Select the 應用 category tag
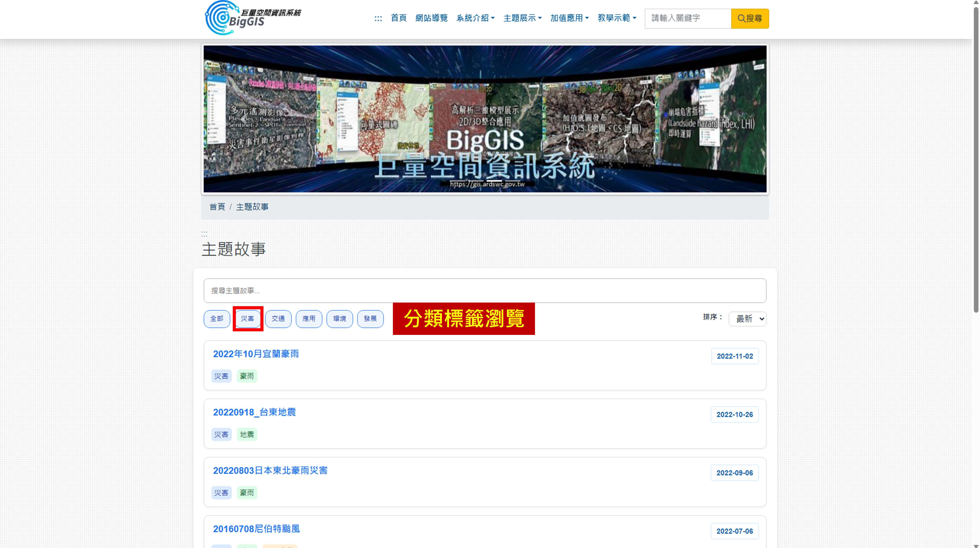Image resolution: width=980 pixels, height=548 pixels. pyautogui.click(x=308, y=318)
